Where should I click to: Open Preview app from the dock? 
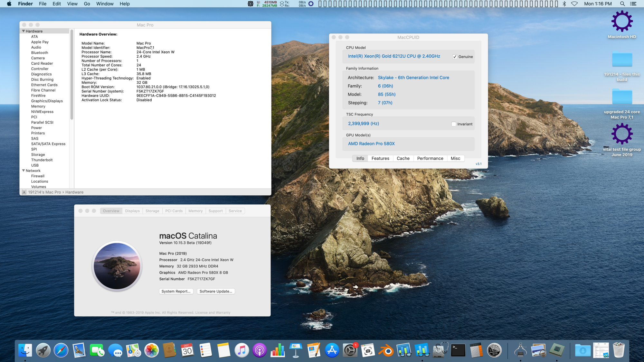[538, 350]
